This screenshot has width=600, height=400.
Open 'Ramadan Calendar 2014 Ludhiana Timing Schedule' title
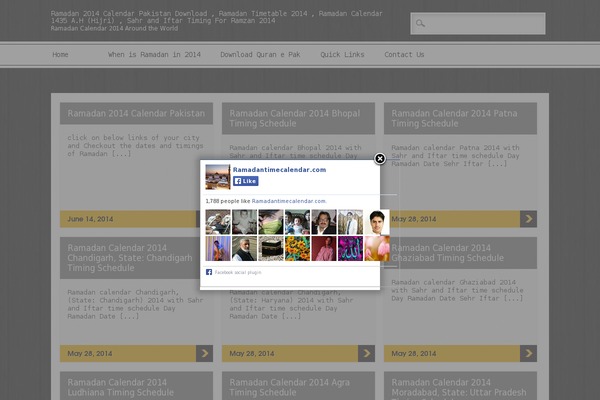tap(121, 387)
